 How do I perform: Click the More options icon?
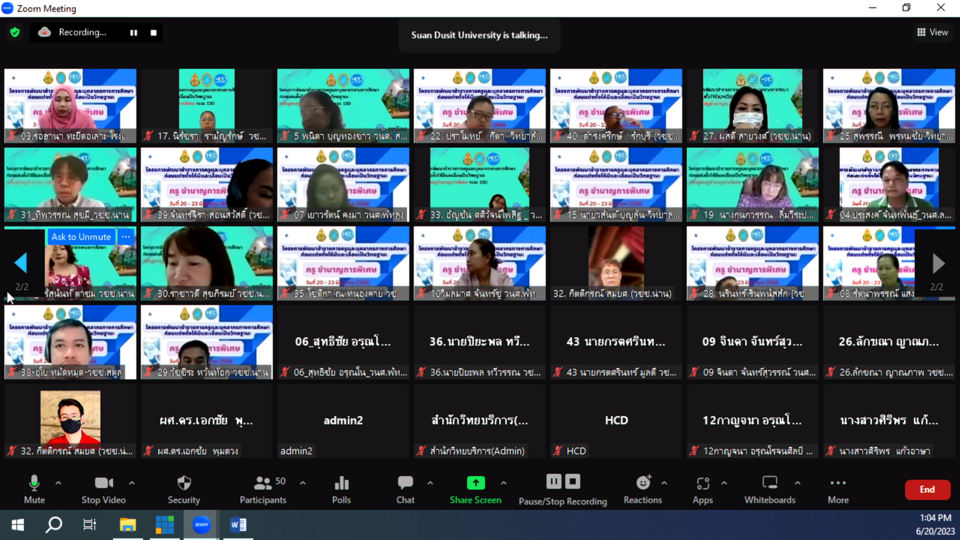(837, 487)
